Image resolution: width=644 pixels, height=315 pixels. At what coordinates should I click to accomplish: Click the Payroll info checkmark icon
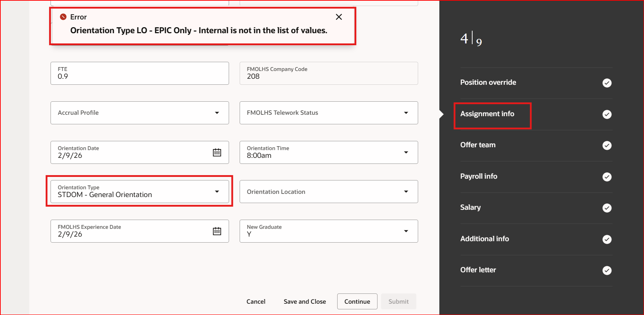(x=607, y=177)
